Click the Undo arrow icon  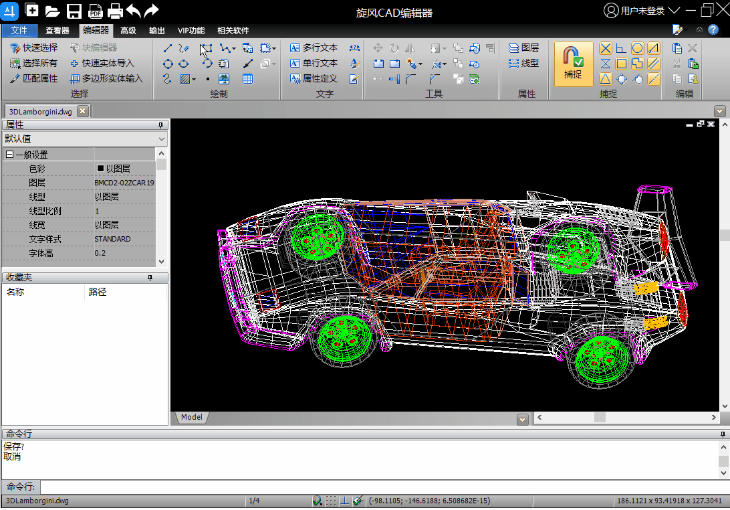[133, 11]
